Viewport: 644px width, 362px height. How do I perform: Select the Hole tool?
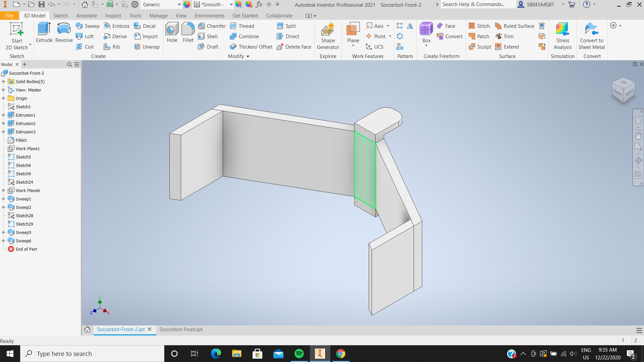pyautogui.click(x=172, y=32)
